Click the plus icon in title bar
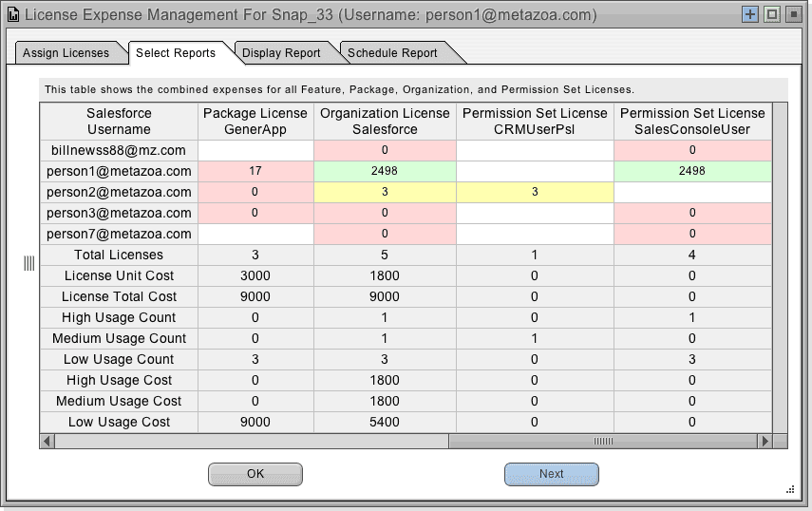This screenshot has width=812, height=511. (750, 14)
